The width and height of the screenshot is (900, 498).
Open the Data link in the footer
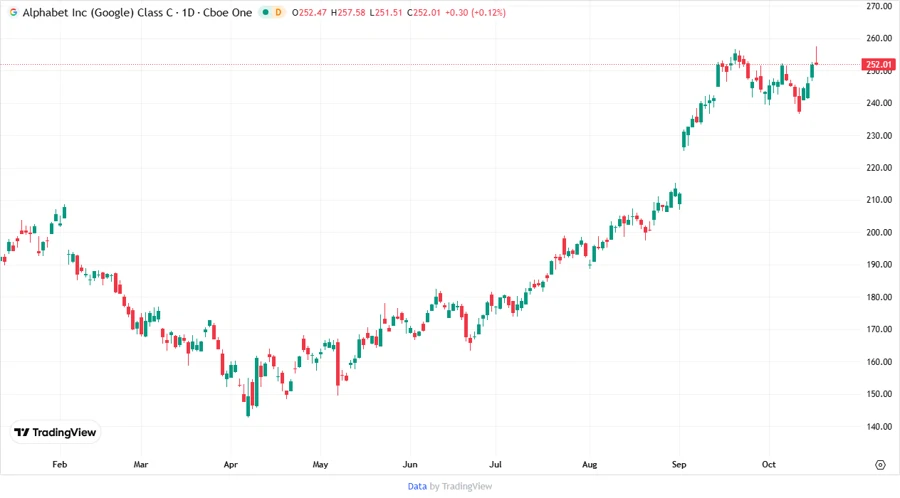[x=417, y=486]
